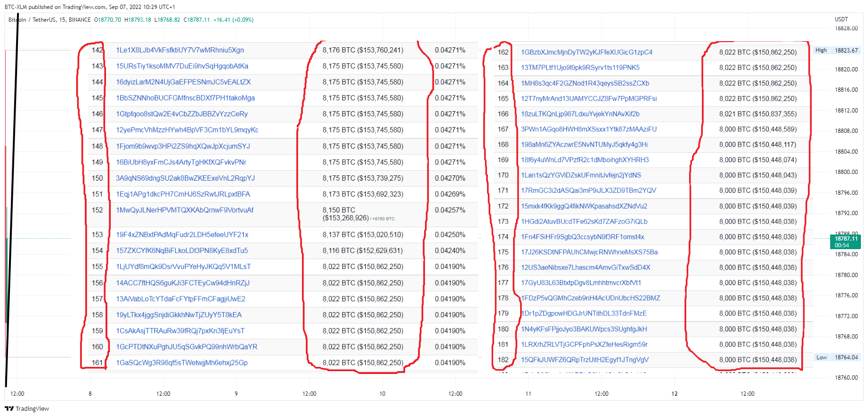Open address 1HGdi2AtuvBUcdTFe62sKd7ZAFzoG7iQLb
This screenshot has width=868, height=417.
tap(584, 221)
